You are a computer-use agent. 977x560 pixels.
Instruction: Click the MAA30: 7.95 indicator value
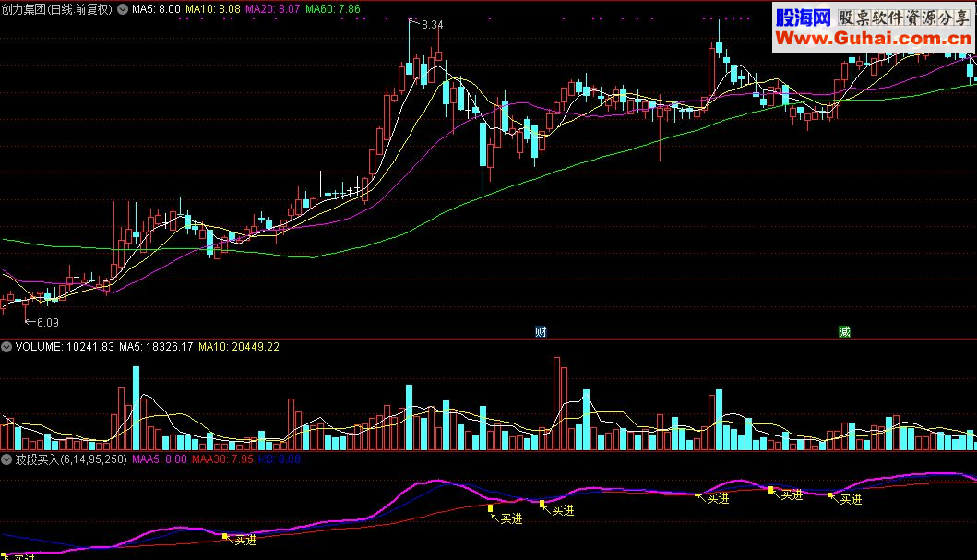pyautogui.click(x=222, y=459)
